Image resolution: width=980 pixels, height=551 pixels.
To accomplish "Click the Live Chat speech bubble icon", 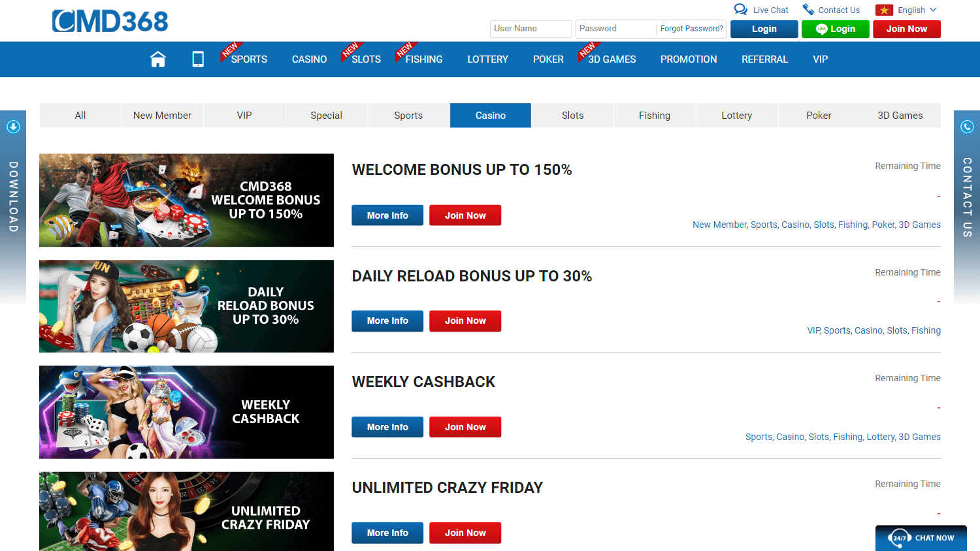I will click(x=740, y=9).
